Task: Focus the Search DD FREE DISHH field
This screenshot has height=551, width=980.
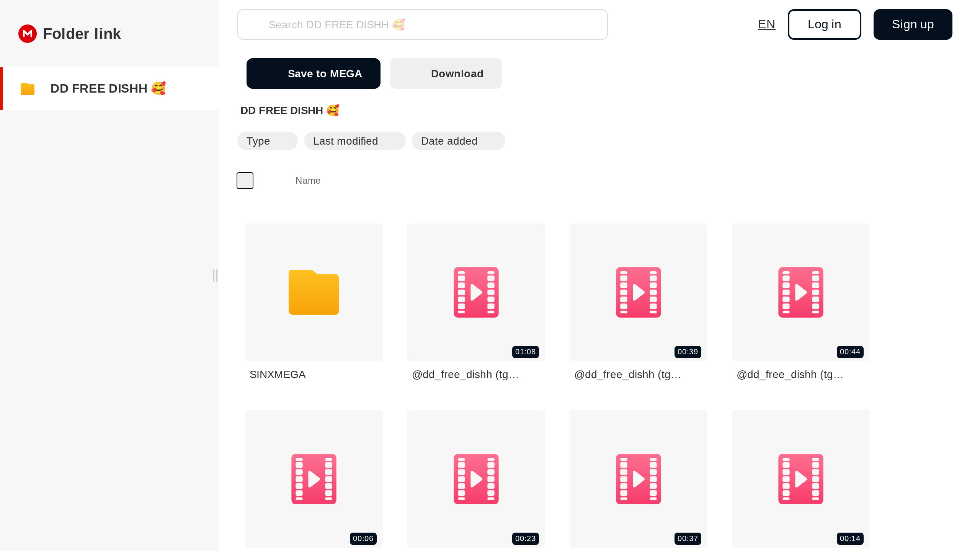Action: tap(422, 24)
